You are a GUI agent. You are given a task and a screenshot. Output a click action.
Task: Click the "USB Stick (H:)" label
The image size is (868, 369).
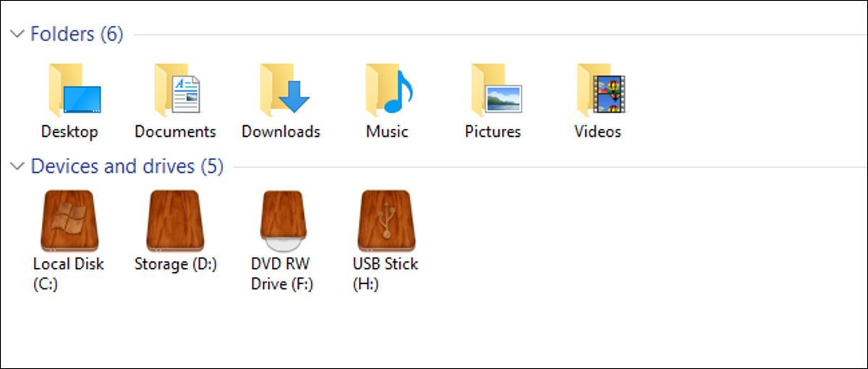(x=386, y=274)
